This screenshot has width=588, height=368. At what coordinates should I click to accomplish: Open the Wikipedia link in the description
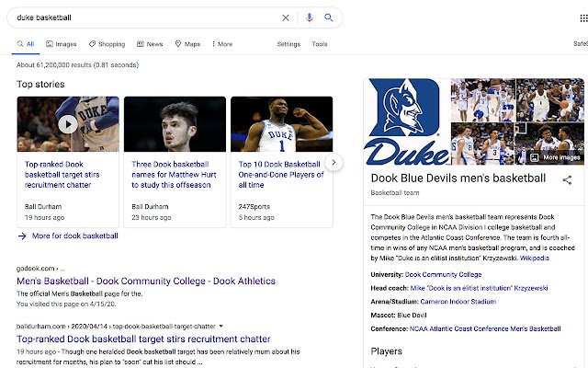pos(535,258)
